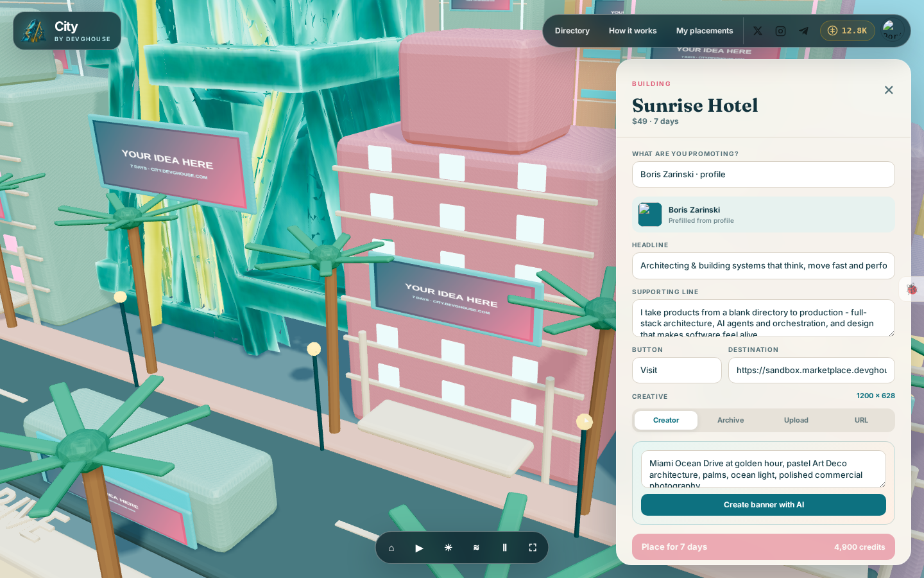Go to My placements
The width and height of the screenshot is (924, 578).
[705, 31]
